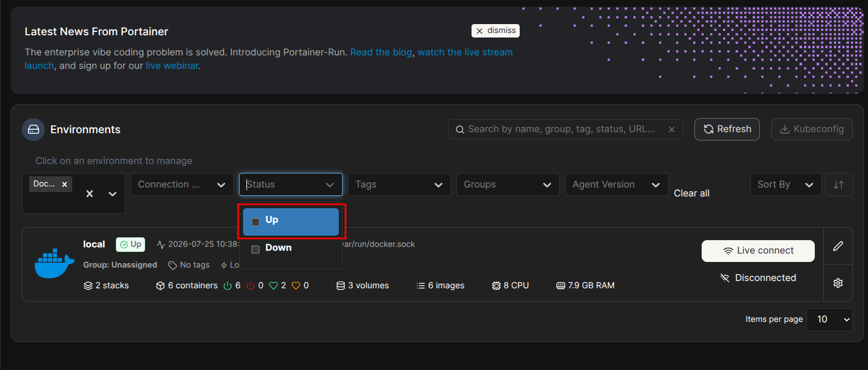Click the Kubeconfig download button
868x370 pixels.
(x=811, y=129)
